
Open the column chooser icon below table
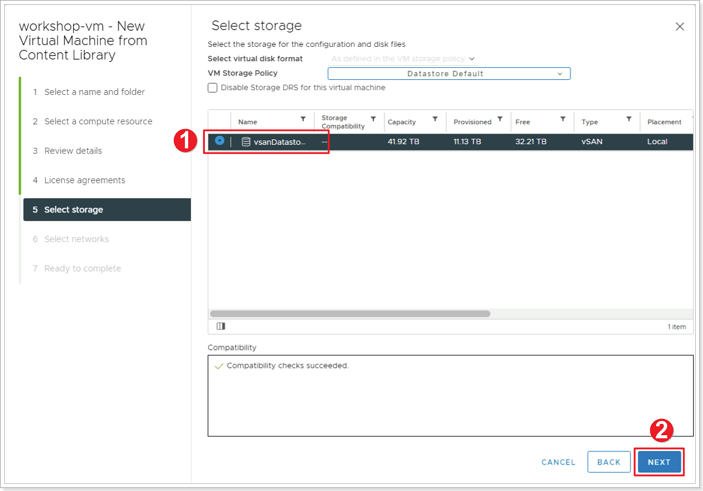[221, 326]
